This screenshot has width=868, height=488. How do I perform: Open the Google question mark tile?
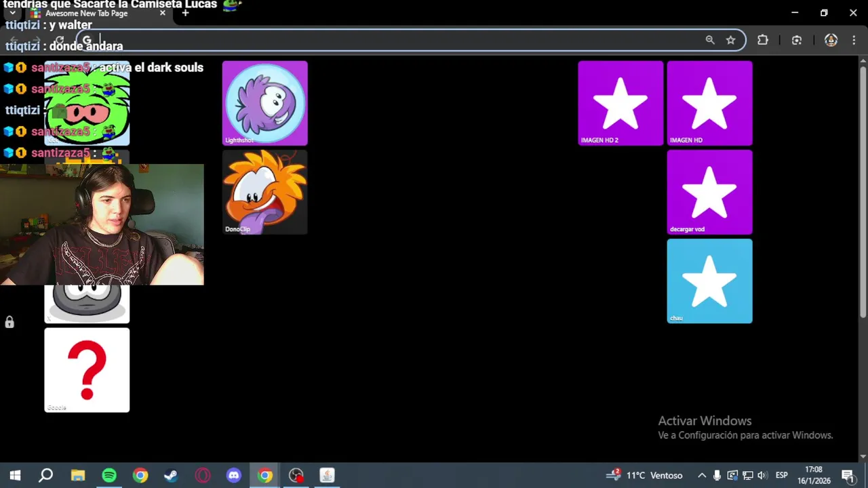click(x=87, y=370)
